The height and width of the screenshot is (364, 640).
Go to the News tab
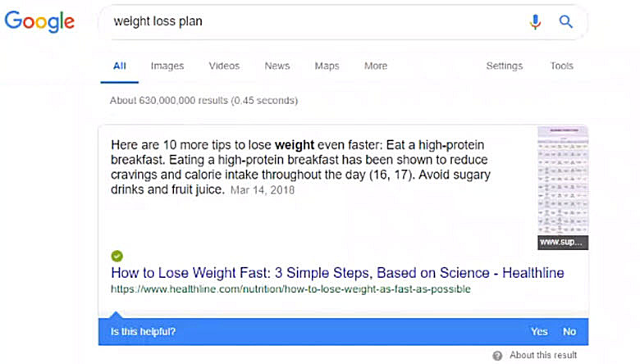point(277,66)
